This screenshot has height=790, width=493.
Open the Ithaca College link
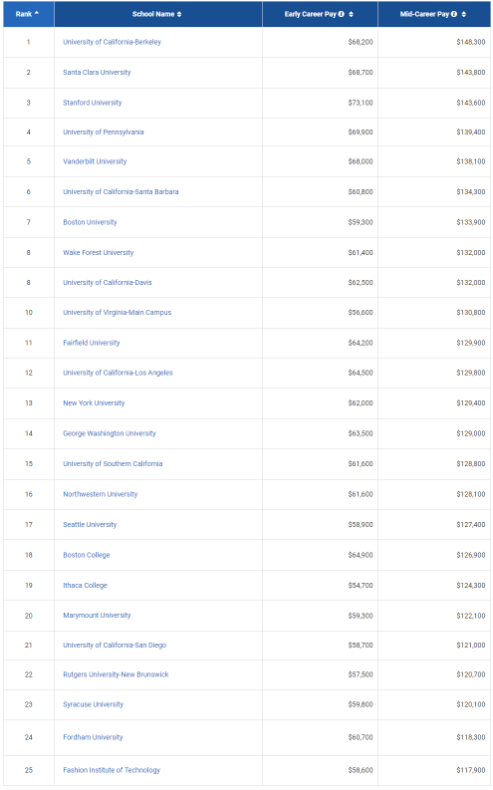pyautogui.click(x=85, y=585)
